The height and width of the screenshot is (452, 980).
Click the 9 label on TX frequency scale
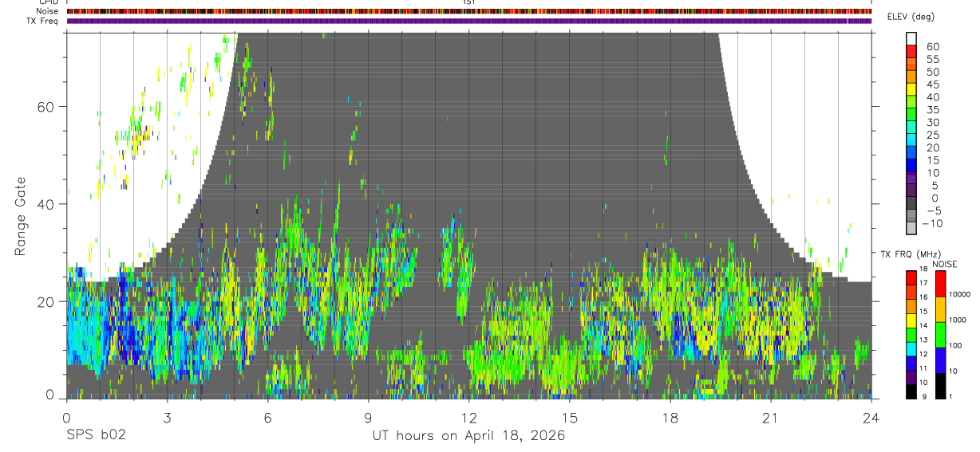[926, 397]
